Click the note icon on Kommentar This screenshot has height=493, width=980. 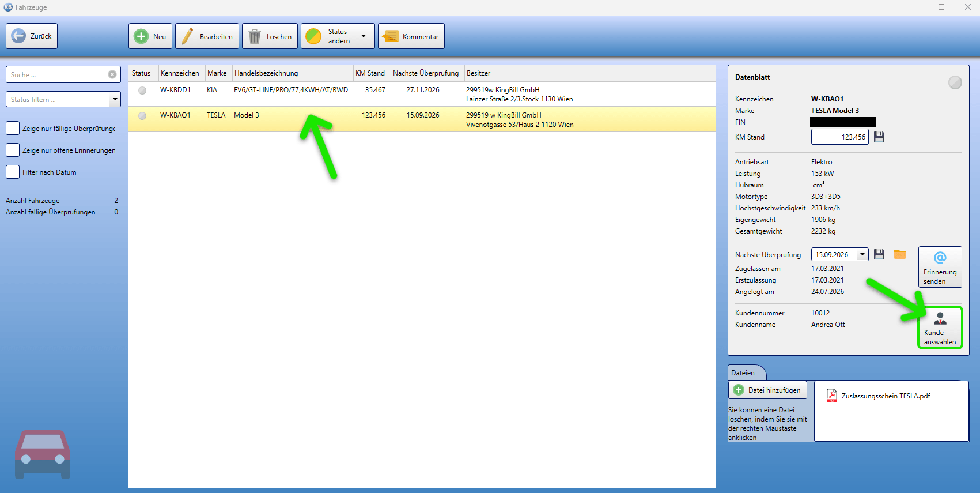(390, 36)
